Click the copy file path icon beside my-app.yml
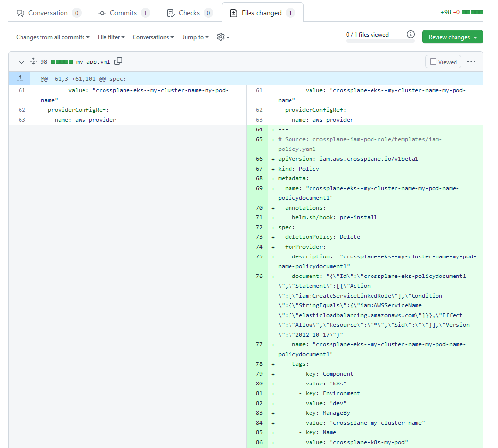 tap(118, 62)
